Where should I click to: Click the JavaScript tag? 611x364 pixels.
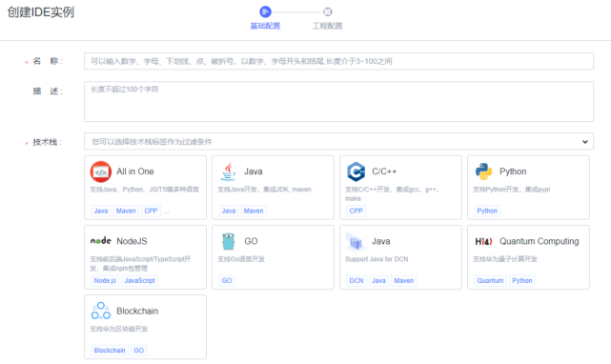[140, 280]
